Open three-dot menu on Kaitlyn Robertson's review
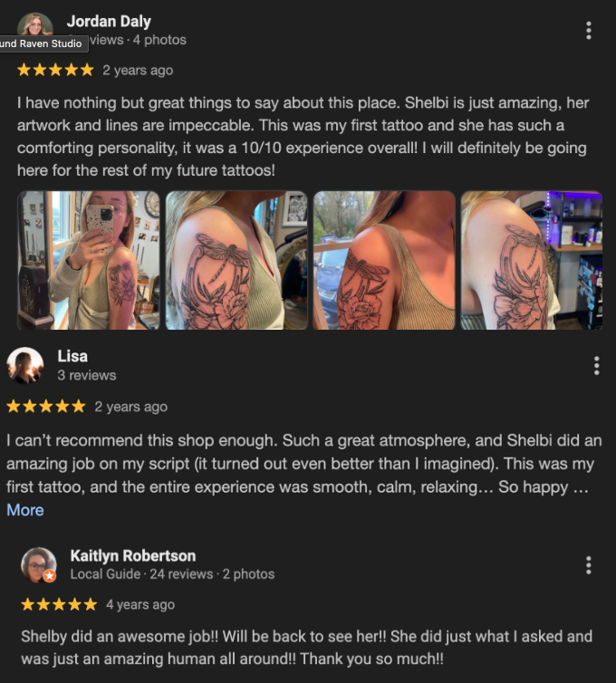 point(589,565)
